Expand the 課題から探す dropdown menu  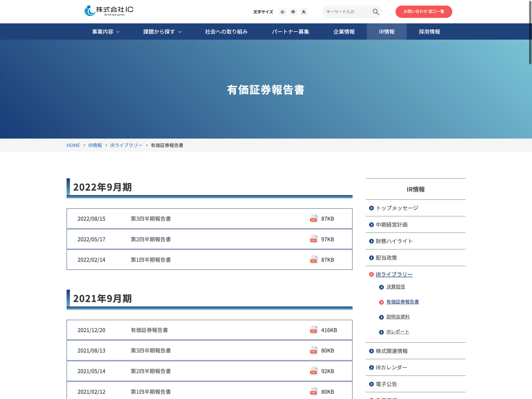click(x=162, y=32)
